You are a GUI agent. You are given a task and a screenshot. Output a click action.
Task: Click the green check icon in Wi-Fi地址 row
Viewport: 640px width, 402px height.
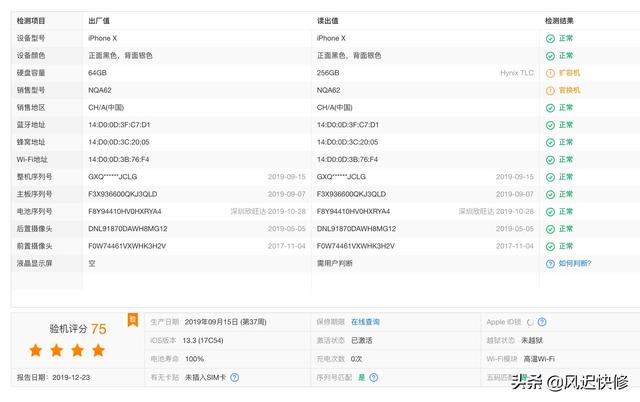coord(550,160)
